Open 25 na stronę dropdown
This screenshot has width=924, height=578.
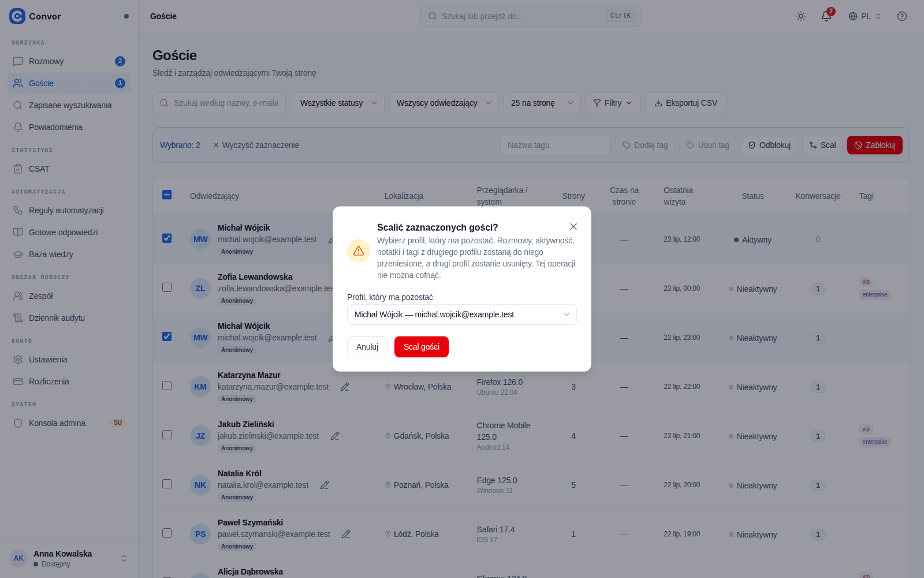click(542, 103)
